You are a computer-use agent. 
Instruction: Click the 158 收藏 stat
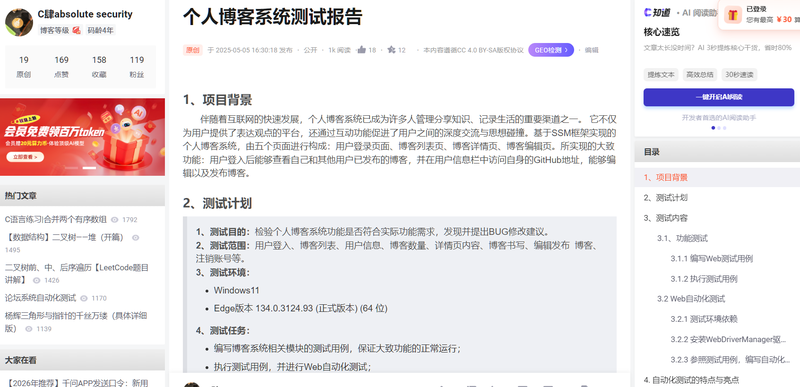(x=99, y=67)
